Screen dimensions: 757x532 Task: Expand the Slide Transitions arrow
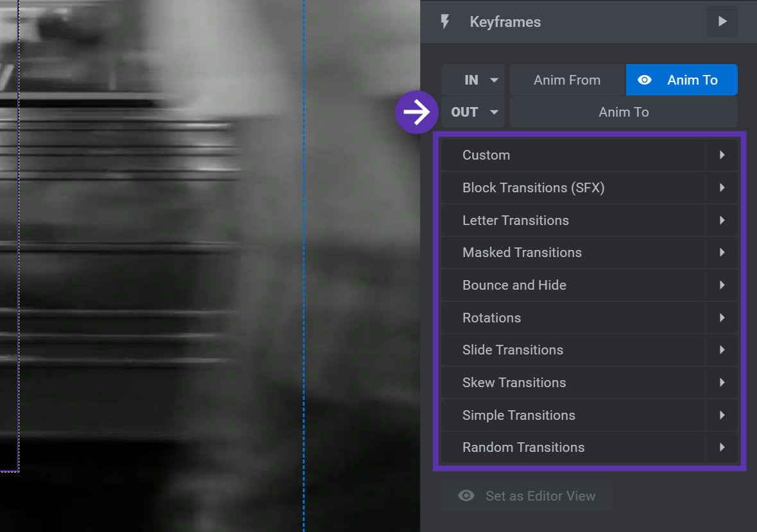722,350
